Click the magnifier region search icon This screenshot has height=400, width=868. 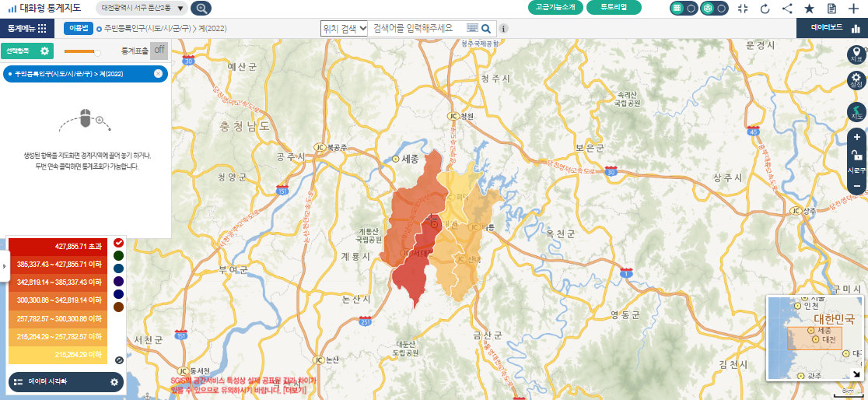click(201, 9)
